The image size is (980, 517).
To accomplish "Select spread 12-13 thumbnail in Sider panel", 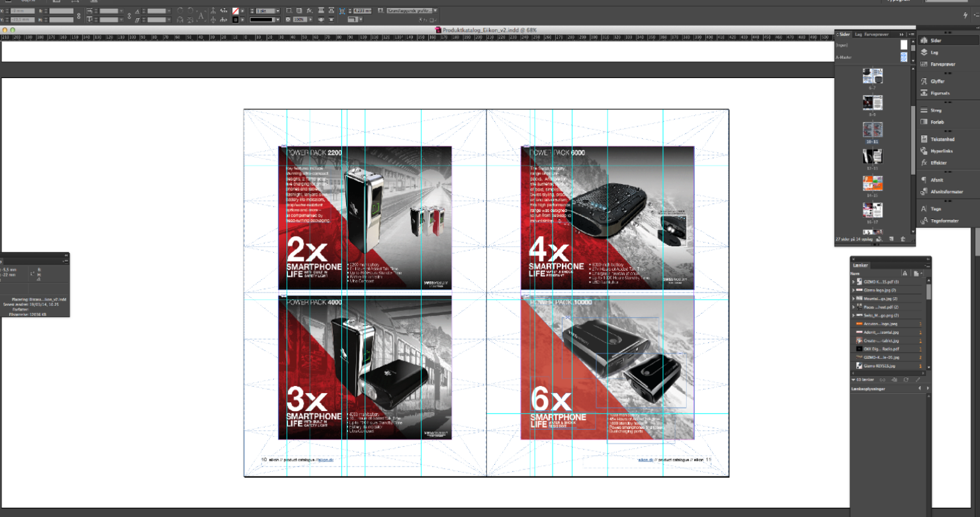I will click(x=873, y=156).
